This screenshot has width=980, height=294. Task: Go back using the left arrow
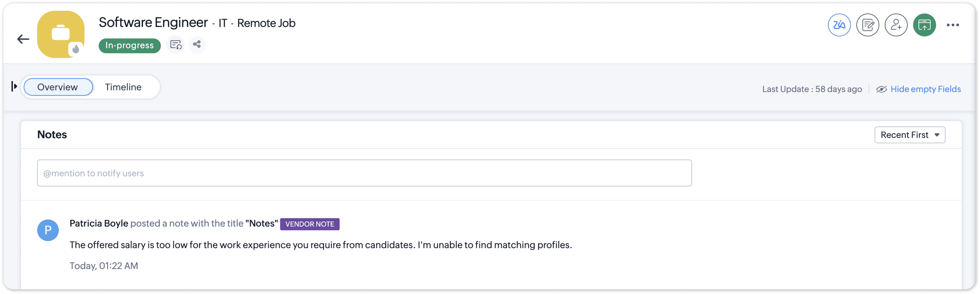[x=23, y=39]
